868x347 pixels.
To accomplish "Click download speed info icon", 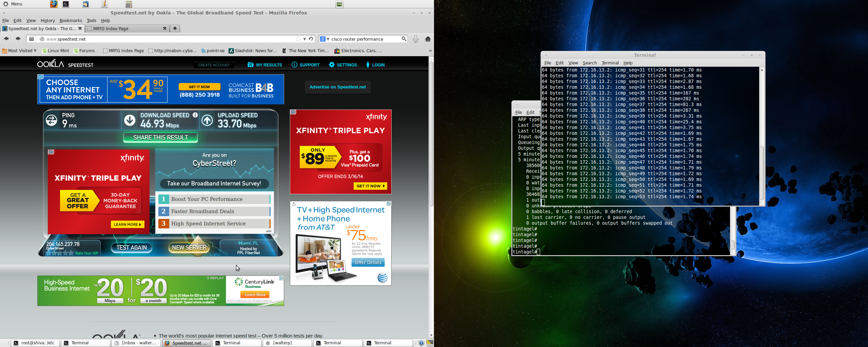I will click(x=195, y=115).
